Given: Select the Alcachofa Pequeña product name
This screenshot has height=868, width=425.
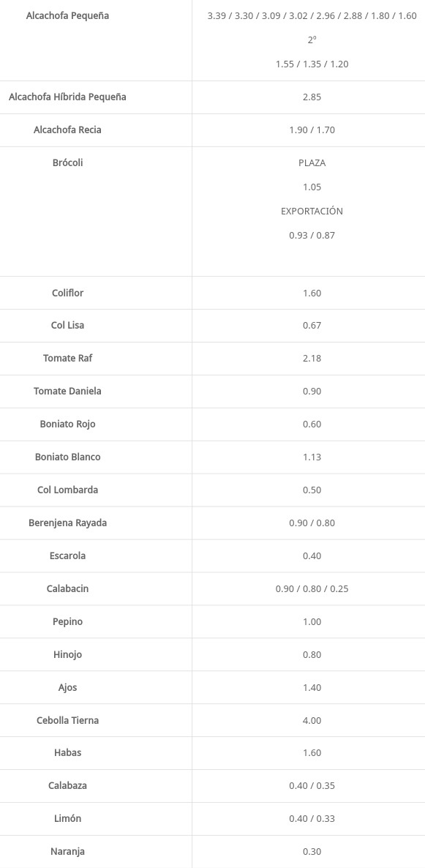Looking at the screenshot, I should 67,15.
